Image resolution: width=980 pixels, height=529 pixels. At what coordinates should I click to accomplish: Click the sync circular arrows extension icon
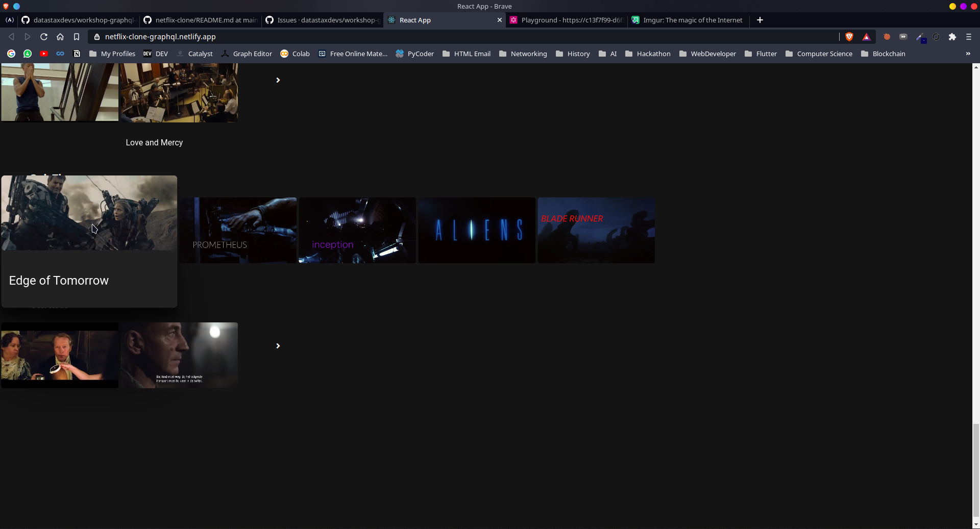coord(936,37)
